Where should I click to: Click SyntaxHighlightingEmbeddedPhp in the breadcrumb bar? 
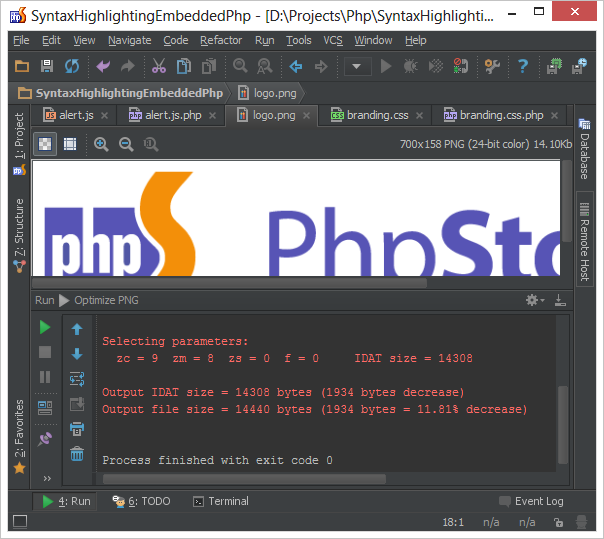pos(129,93)
